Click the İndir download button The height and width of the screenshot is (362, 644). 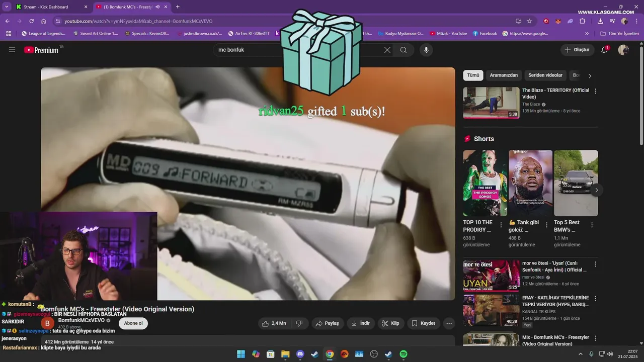tap(361, 323)
